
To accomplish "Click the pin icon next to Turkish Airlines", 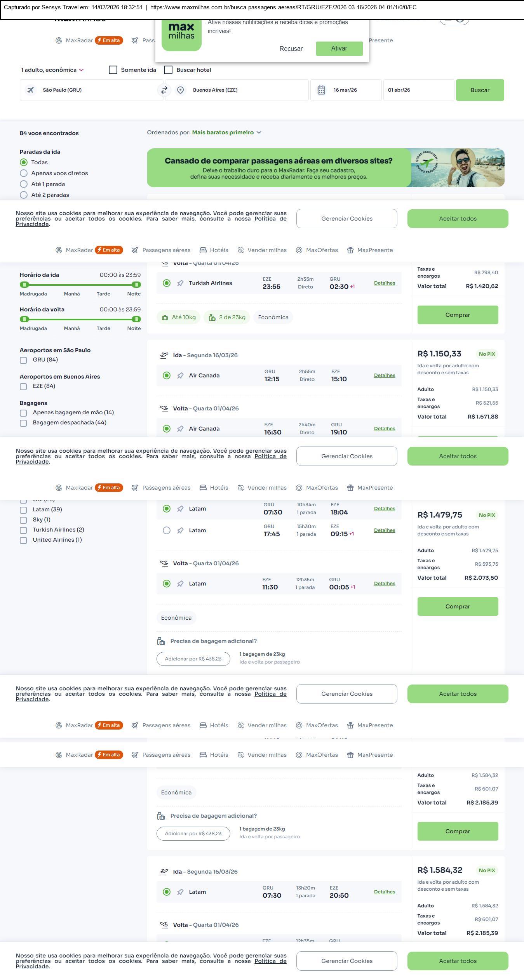I will pyautogui.click(x=180, y=283).
